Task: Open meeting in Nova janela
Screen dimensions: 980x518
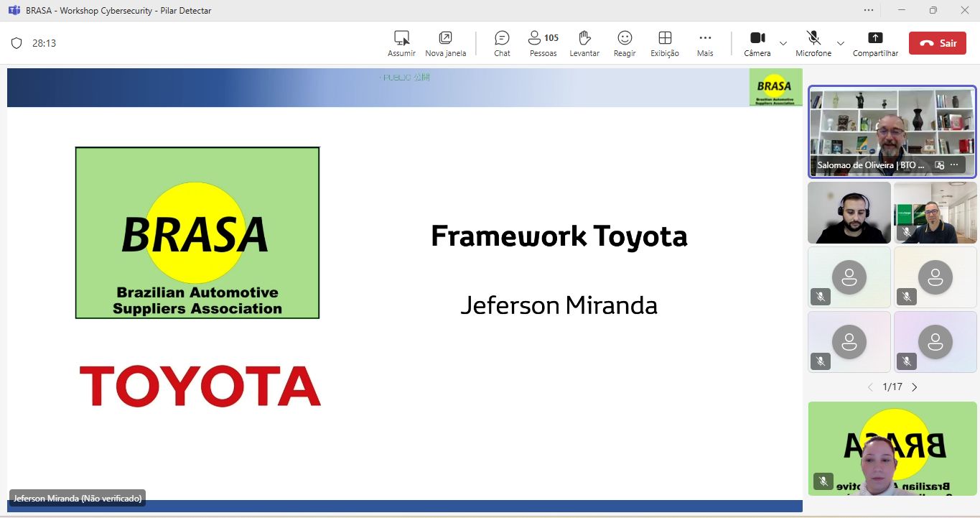Action: [445, 38]
